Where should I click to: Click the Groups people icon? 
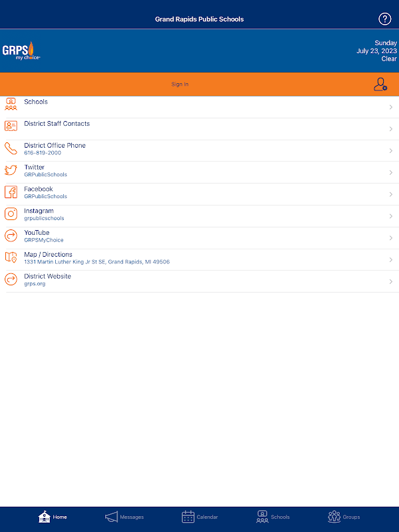pos(334,517)
